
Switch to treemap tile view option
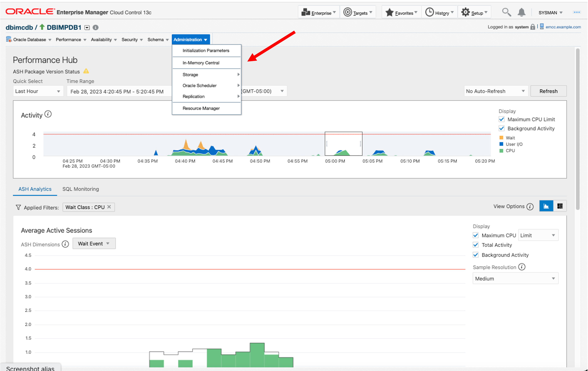(560, 206)
